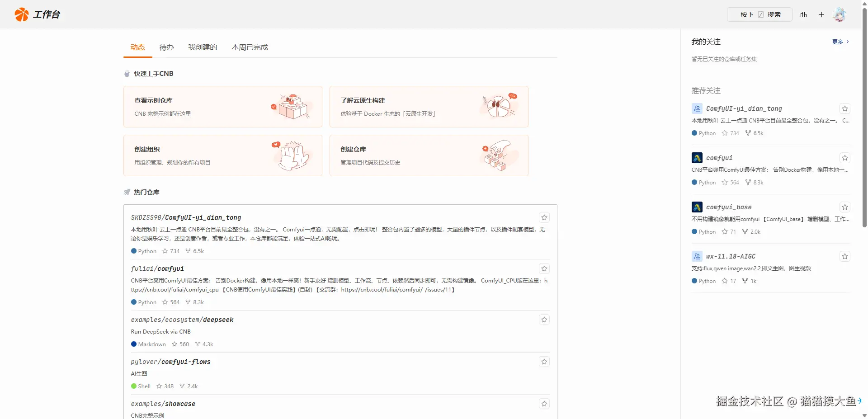Screen dimensions: 868x419
Task: Open wx-11.18-AIGC in recommended list
Action: [731, 256]
